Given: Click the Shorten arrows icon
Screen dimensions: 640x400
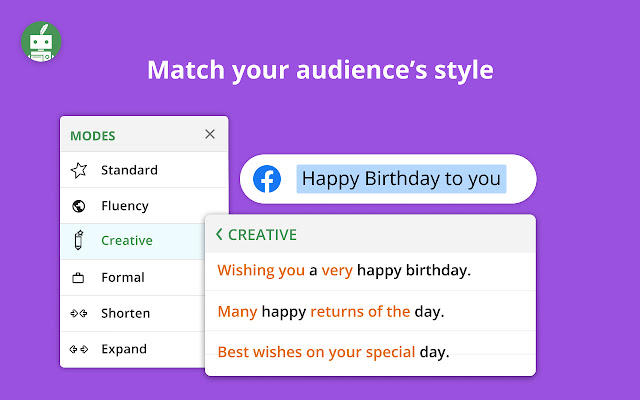Looking at the screenshot, I should click(x=79, y=314).
